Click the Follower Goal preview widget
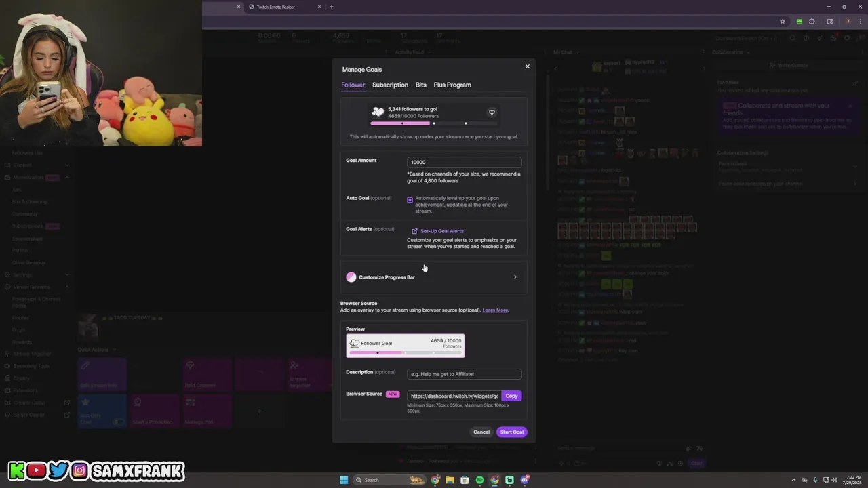 [405, 346]
